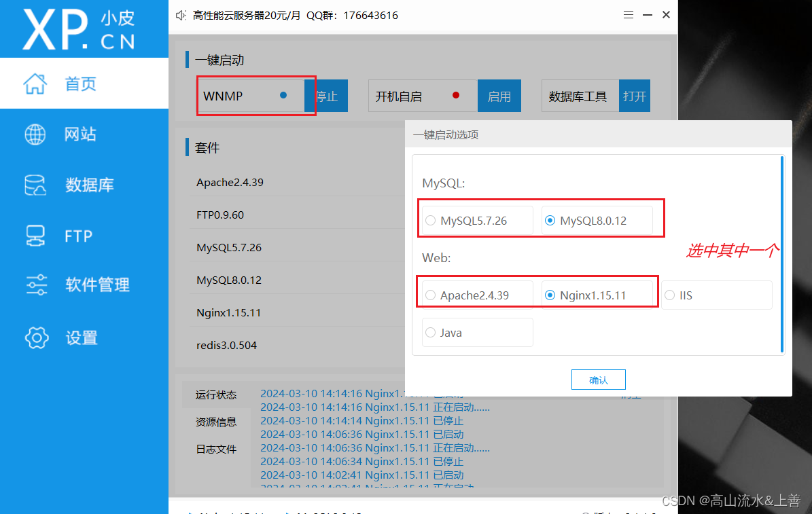
Task: Click 启用 to enable startup on boot
Action: pyautogui.click(x=499, y=95)
